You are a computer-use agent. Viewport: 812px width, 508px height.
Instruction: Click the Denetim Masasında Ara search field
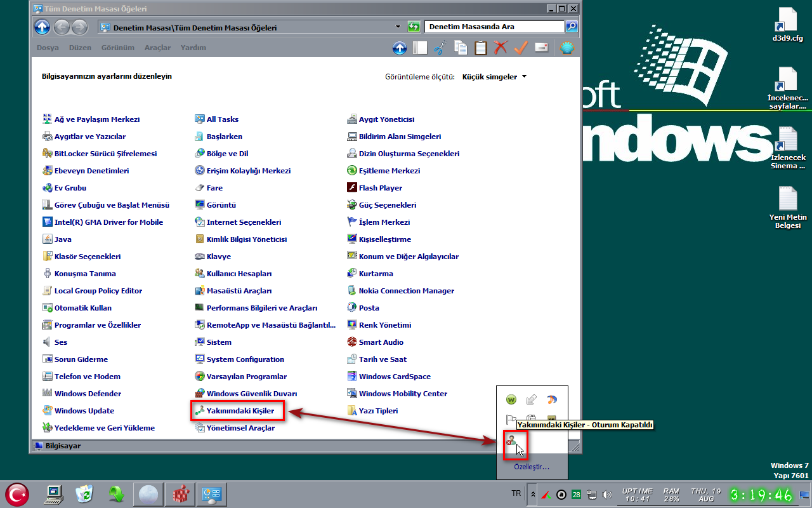tap(494, 27)
